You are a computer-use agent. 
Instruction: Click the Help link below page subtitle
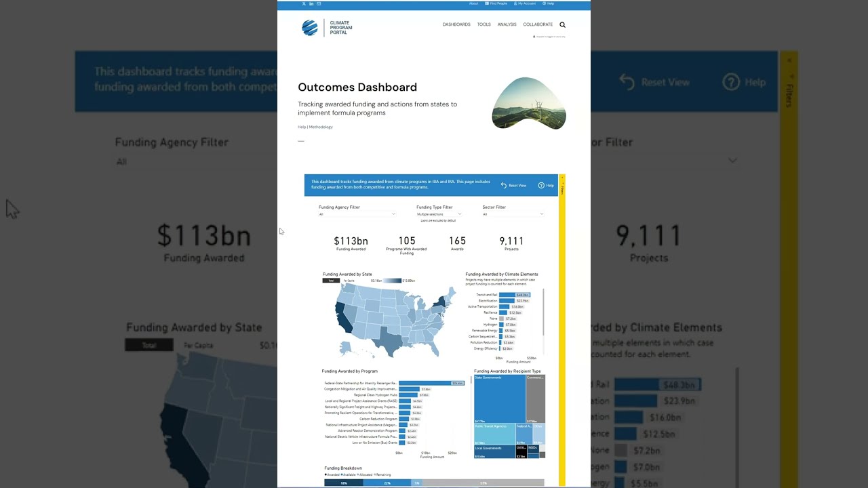point(302,127)
